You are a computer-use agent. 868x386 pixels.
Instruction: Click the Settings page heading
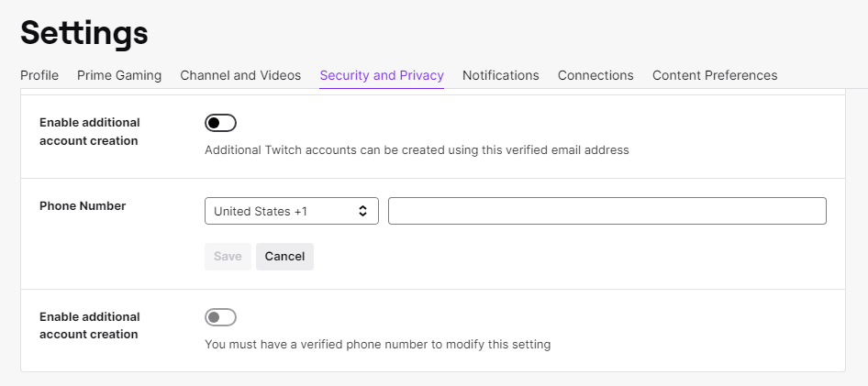84,33
